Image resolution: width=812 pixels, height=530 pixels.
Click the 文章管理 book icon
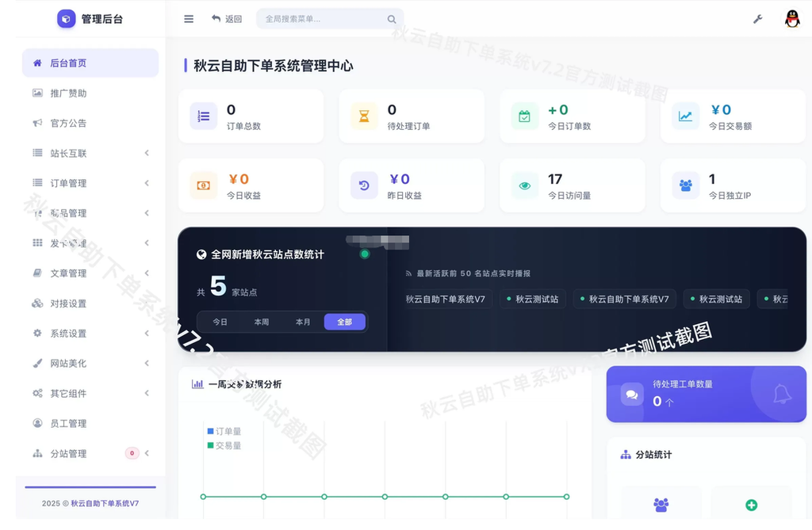[37, 273]
